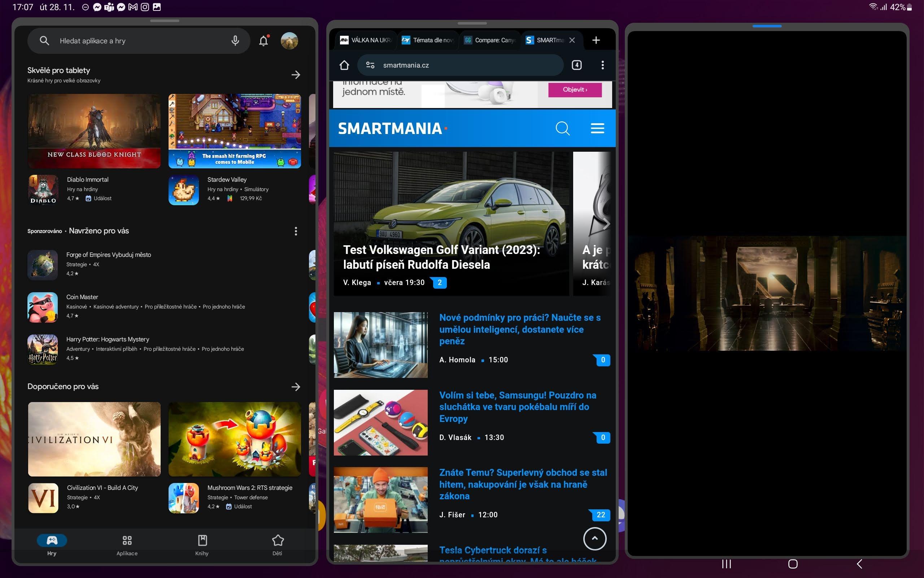Open Temu orange box article thumbnail

click(x=381, y=500)
